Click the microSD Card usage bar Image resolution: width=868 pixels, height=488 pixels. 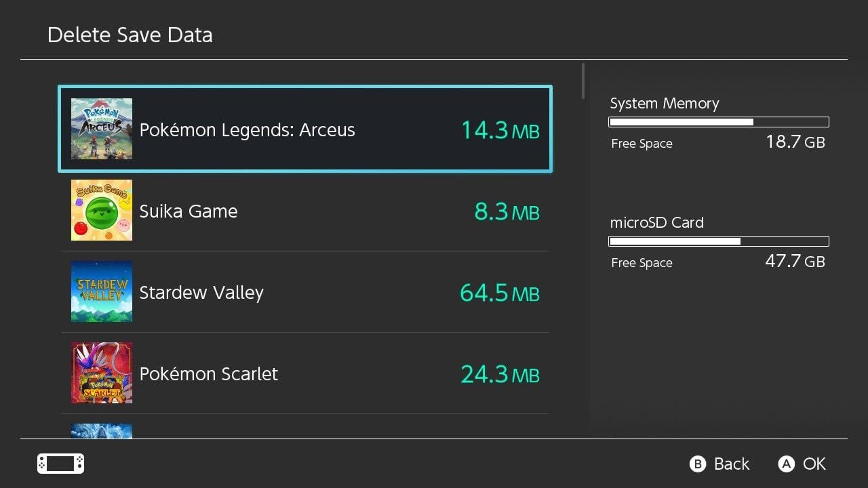pyautogui.click(x=719, y=241)
